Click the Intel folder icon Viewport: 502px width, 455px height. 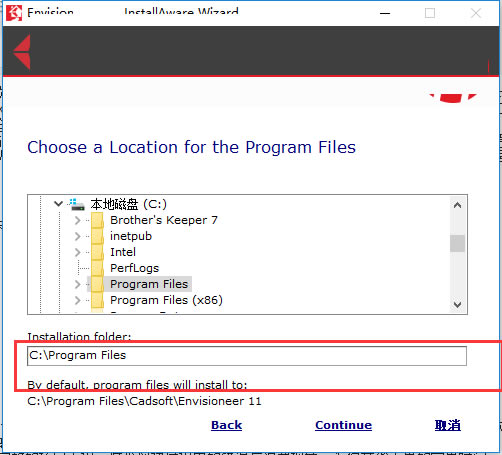point(97,252)
